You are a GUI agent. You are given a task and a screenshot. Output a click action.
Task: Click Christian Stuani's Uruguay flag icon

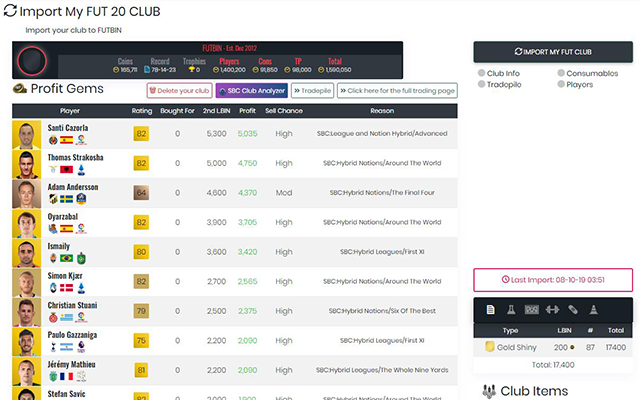point(66,317)
